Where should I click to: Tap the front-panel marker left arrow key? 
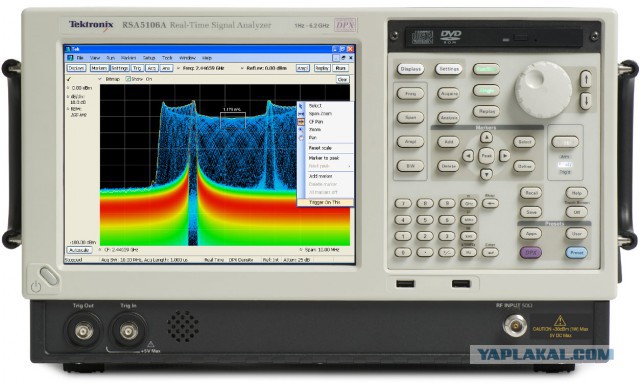point(468,156)
